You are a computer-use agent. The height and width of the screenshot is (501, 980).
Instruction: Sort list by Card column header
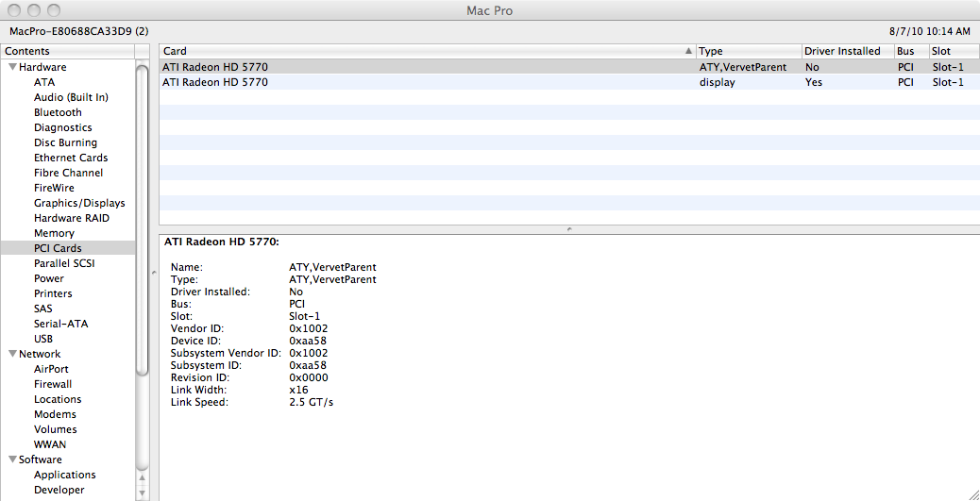pos(428,51)
